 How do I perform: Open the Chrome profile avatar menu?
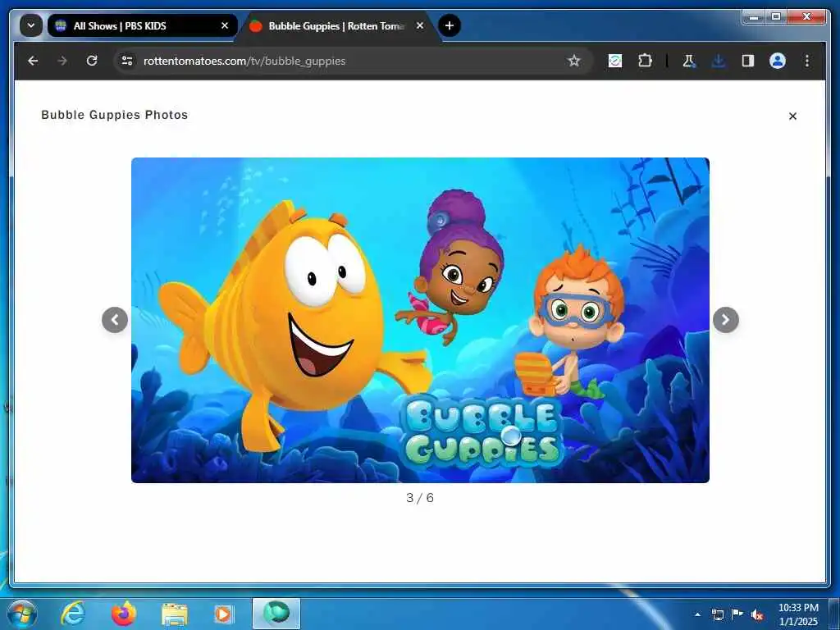(x=778, y=61)
